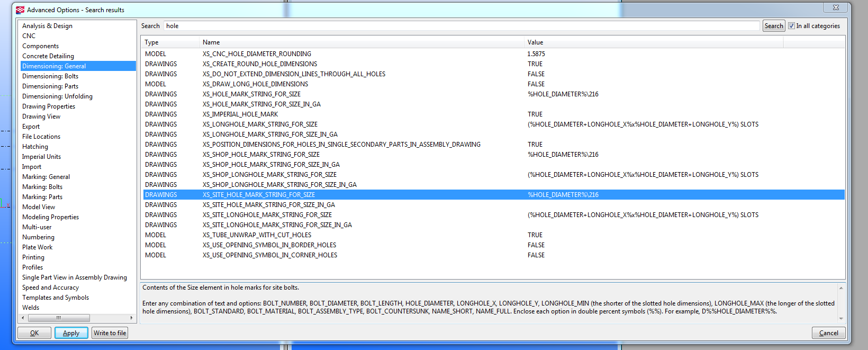Select the Import category
The image size is (868, 350).
click(x=32, y=167)
